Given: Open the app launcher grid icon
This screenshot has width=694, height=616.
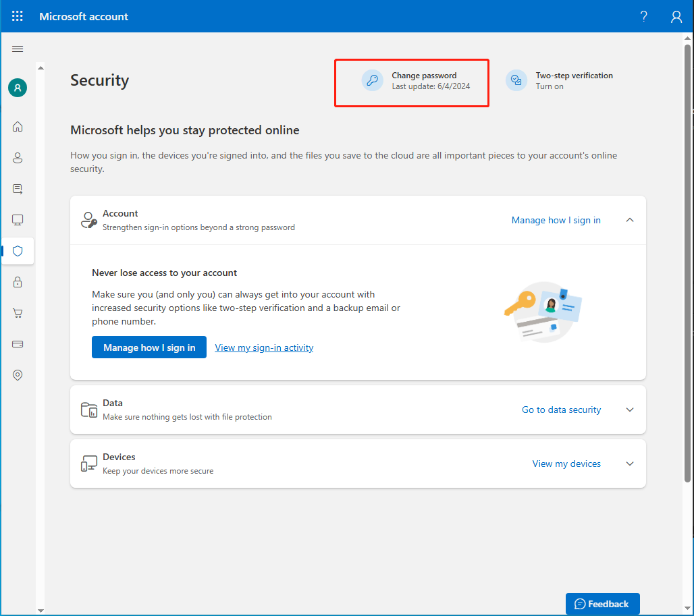Looking at the screenshot, I should click(17, 16).
